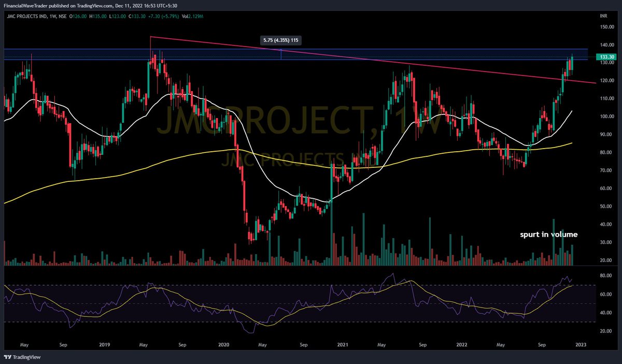
Task: Click the INR currency label
Action: click(x=603, y=17)
